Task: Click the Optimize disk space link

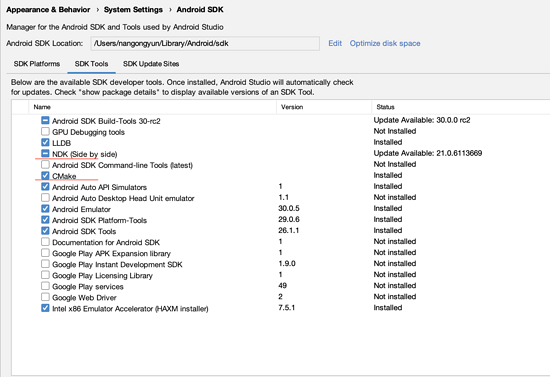Action: tap(385, 43)
